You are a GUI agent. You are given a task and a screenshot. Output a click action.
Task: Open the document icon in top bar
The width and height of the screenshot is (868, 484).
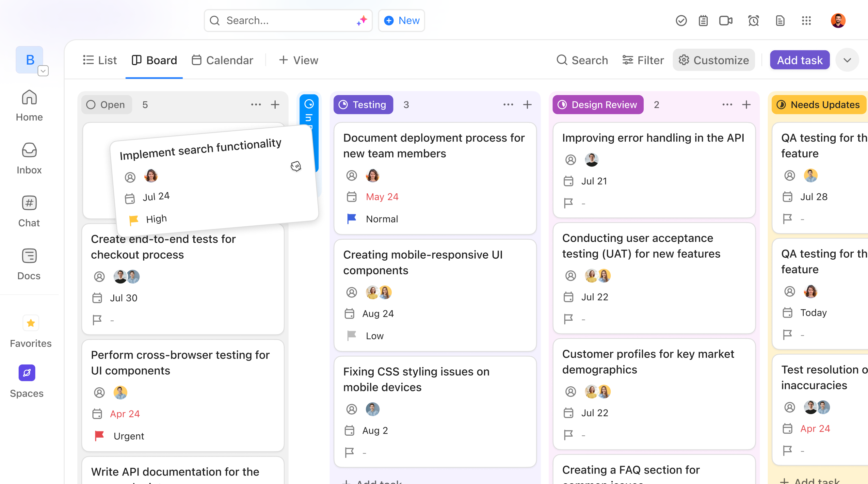780,21
